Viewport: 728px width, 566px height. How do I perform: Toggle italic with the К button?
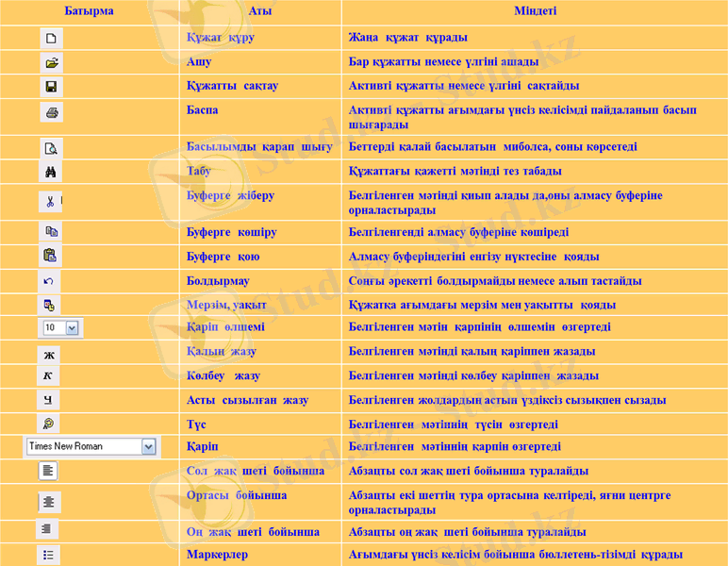48,376
